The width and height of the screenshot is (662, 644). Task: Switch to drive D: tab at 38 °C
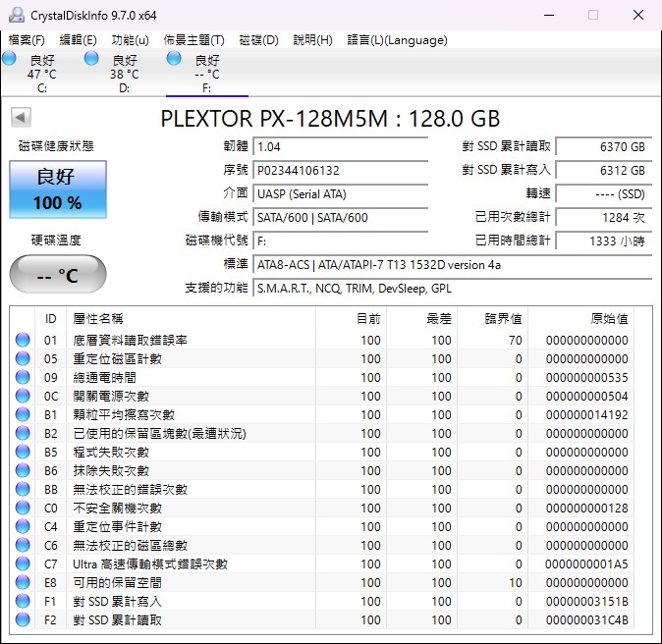pos(124,74)
